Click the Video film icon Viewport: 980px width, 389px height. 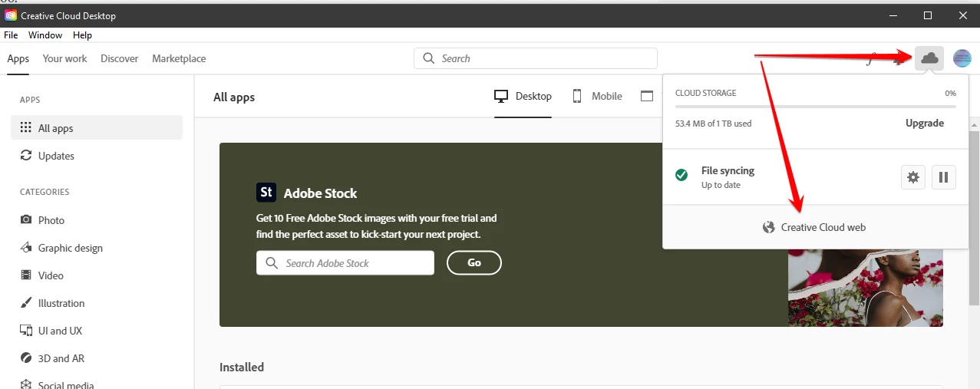click(x=26, y=275)
